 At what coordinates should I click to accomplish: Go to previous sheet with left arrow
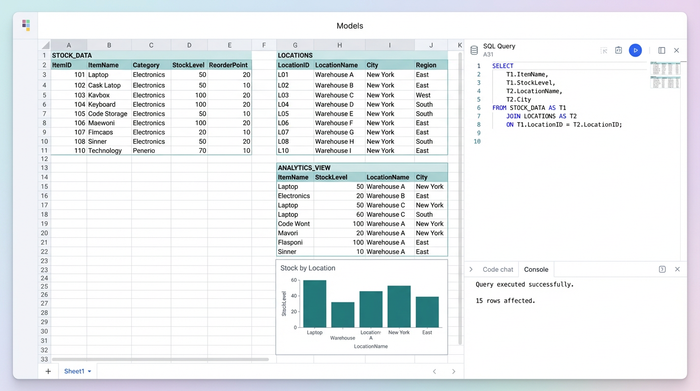[434, 371]
